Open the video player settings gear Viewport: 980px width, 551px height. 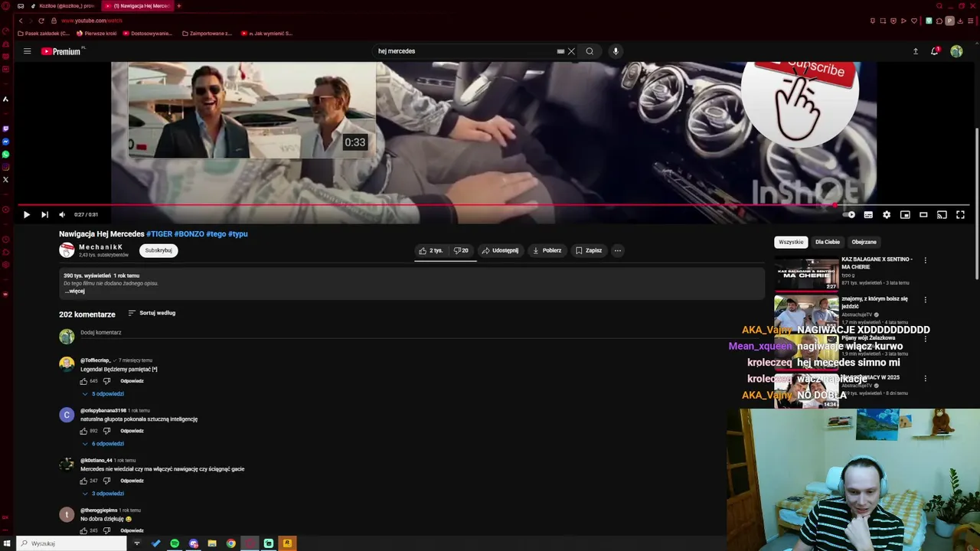[x=887, y=215]
